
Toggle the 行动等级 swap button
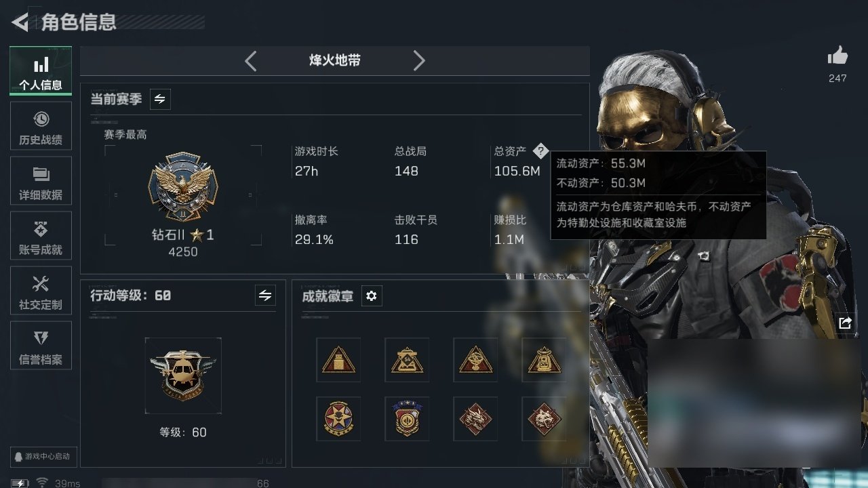pos(265,296)
